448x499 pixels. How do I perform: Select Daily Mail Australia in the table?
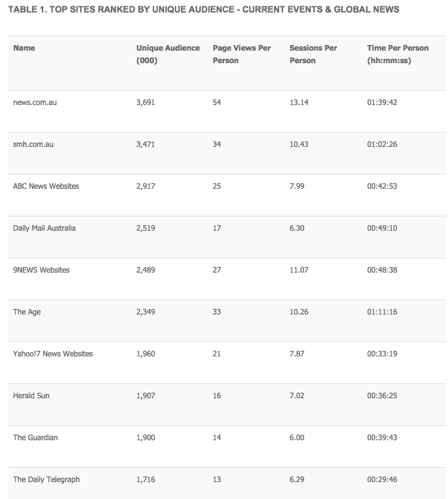click(44, 228)
